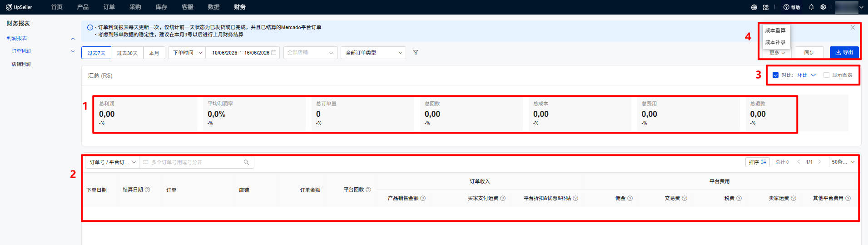868x245 pixels.
Task: Click the 同步 sync button
Action: pyautogui.click(x=809, y=53)
